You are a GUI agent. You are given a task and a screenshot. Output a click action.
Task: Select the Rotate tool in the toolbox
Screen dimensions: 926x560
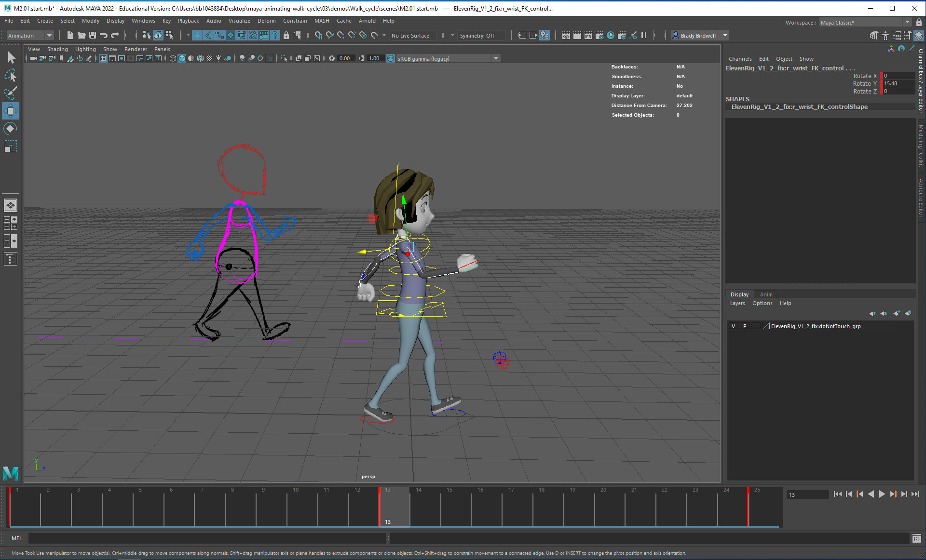coord(10,129)
